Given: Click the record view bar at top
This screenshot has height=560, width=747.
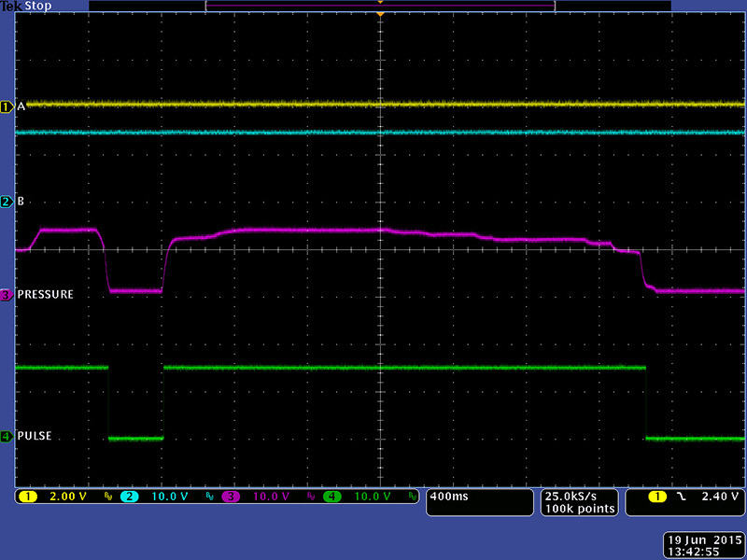Looking at the screenshot, I should [x=380, y=6].
